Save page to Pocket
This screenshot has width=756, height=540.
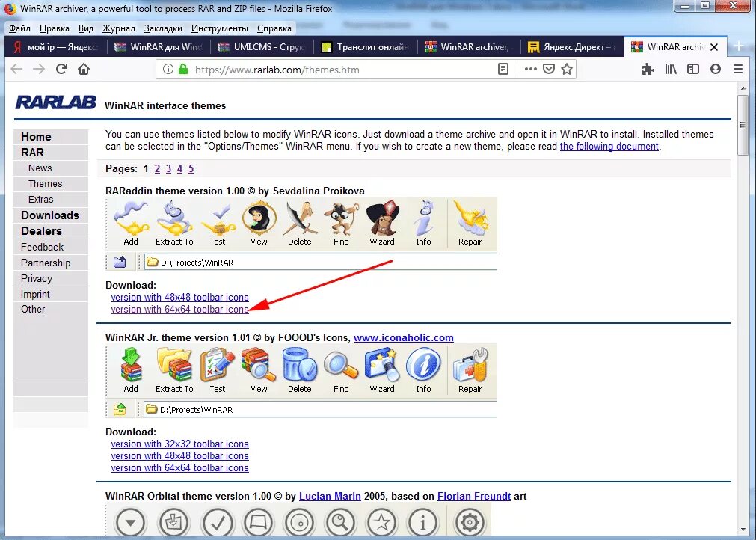(x=549, y=69)
